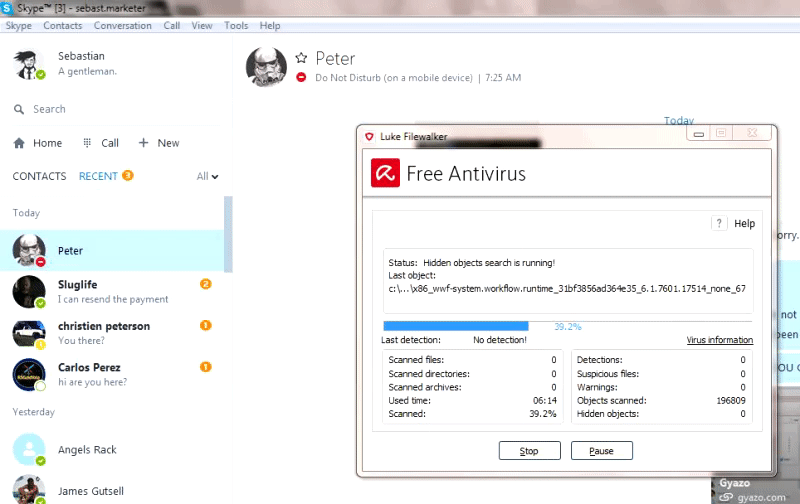The height and width of the screenshot is (504, 800).
Task: Select the Peter conversation in the list
Action: tap(112, 250)
